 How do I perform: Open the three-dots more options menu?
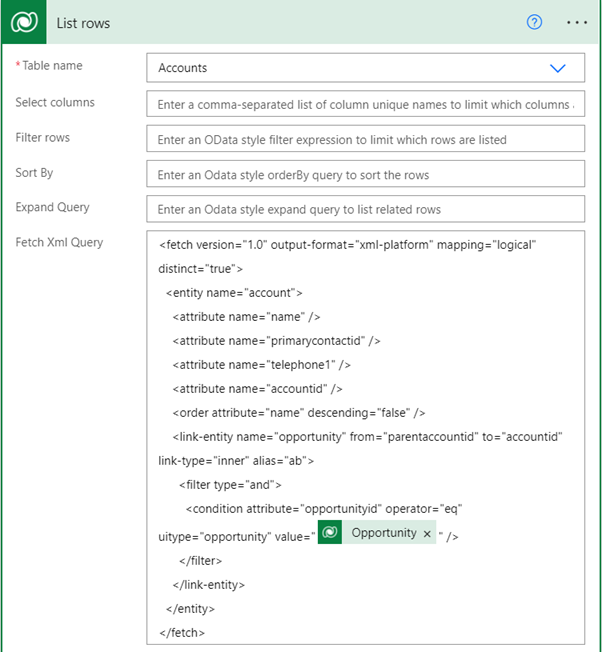[x=577, y=22]
